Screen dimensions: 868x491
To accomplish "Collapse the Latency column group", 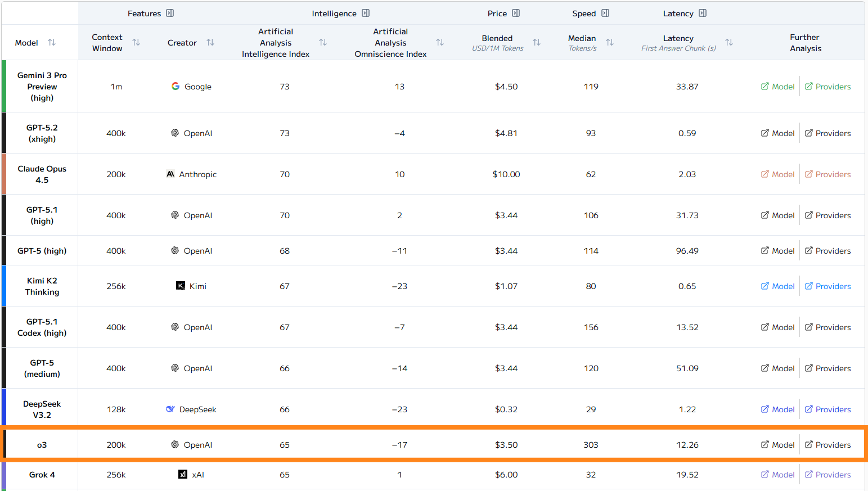I will (x=703, y=13).
